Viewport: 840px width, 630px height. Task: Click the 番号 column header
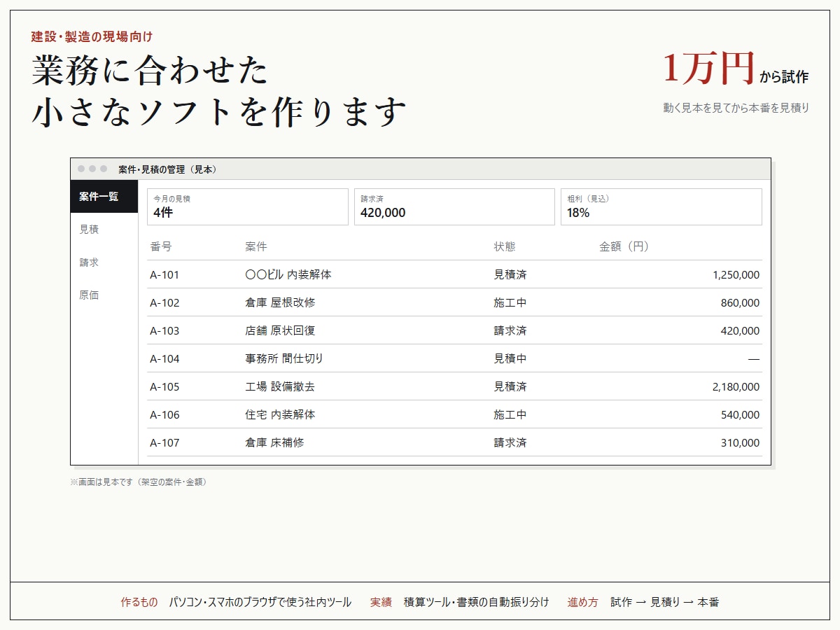click(161, 246)
